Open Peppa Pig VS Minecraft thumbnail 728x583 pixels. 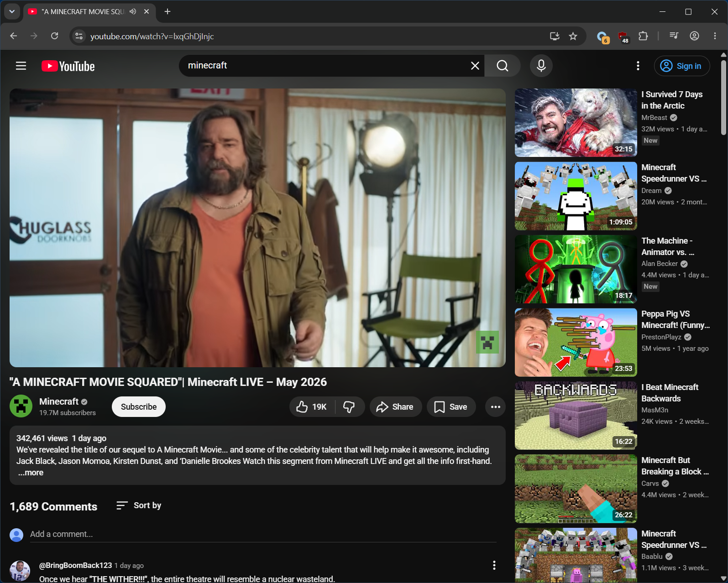click(576, 343)
